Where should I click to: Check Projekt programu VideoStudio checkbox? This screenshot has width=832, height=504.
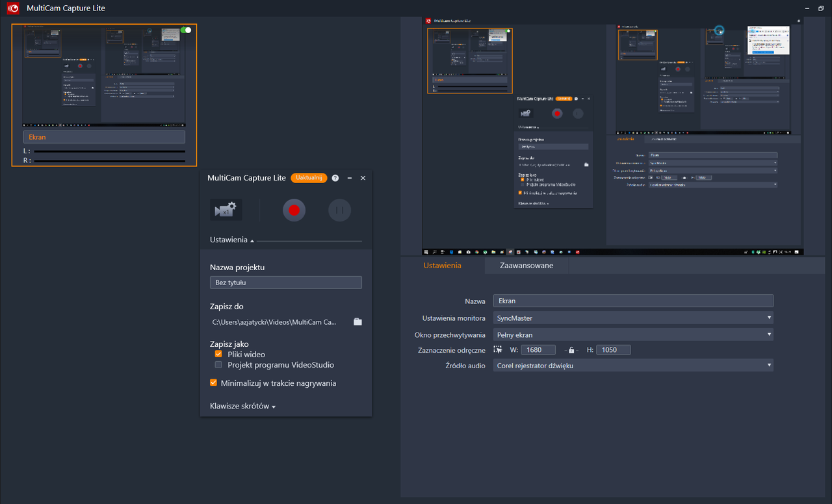218,365
